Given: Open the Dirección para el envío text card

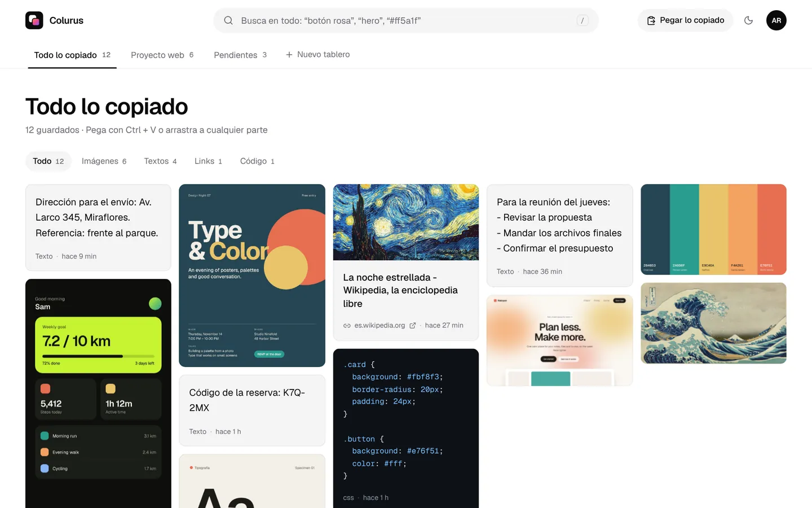Looking at the screenshot, I should pos(98,227).
